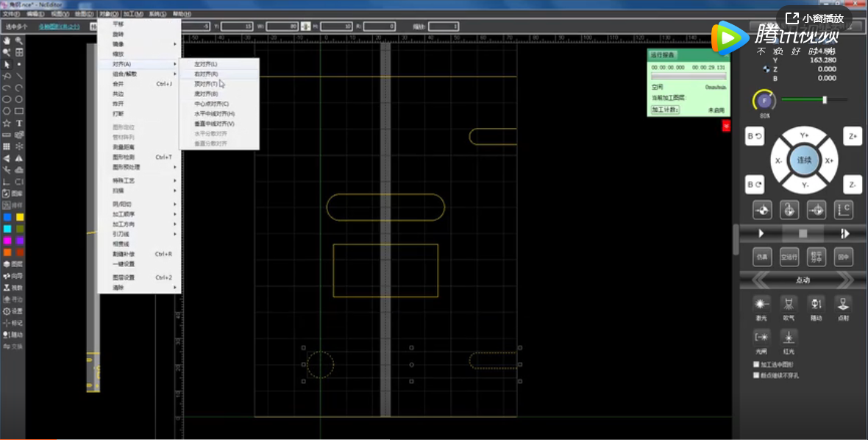Click the 点射 spot shot icon
Viewport: 868px width, 440px height.
tap(843, 304)
